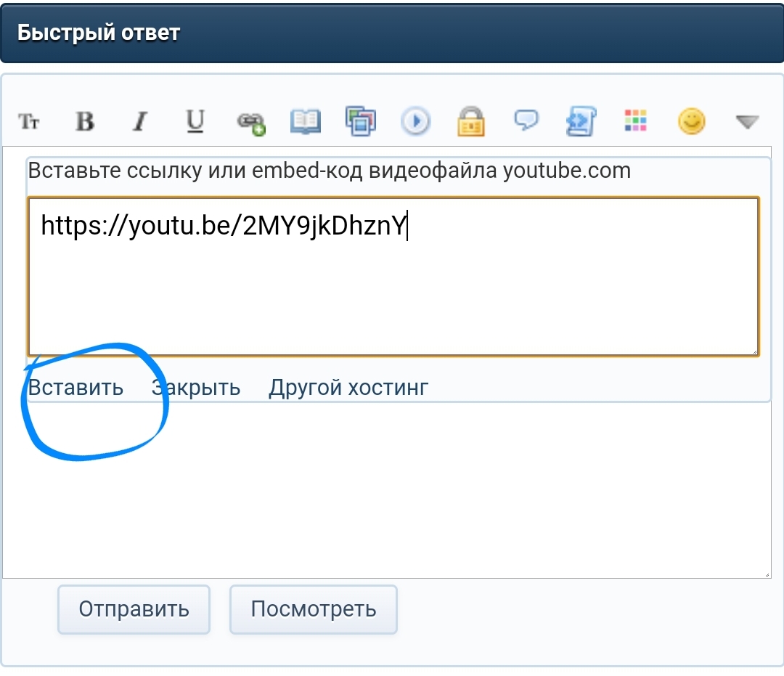
Task: Click the video play insert icon
Action: click(x=415, y=121)
